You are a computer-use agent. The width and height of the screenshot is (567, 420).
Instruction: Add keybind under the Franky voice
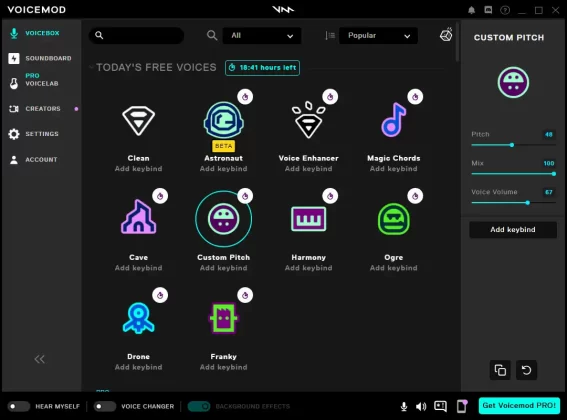223,367
